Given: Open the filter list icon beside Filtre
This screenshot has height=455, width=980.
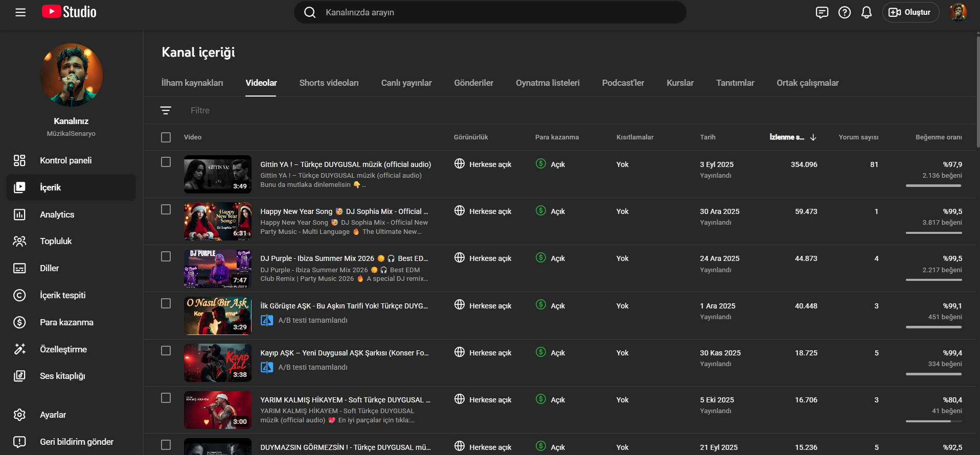Looking at the screenshot, I should [x=166, y=110].
